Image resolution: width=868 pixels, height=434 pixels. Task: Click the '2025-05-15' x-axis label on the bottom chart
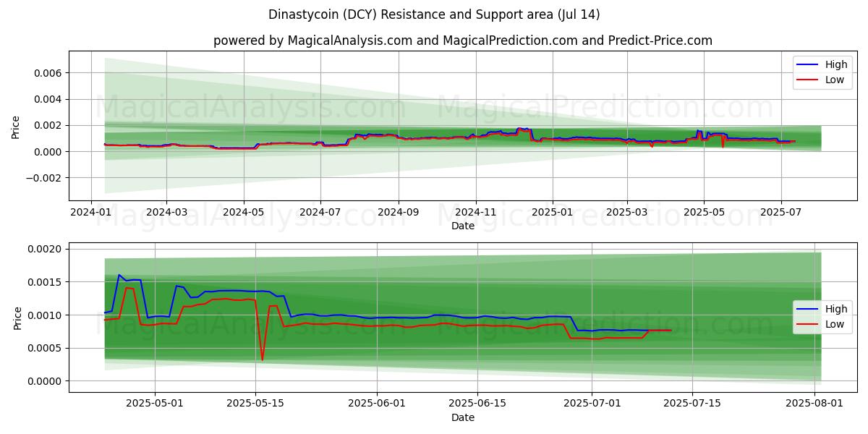click(x=255, y=404)
